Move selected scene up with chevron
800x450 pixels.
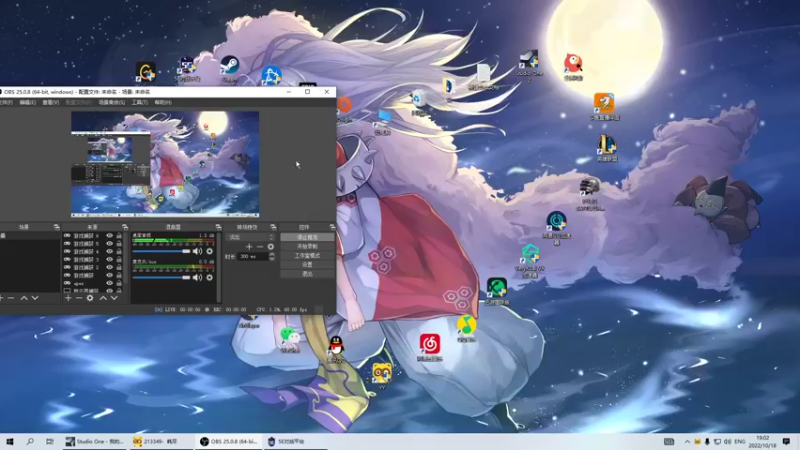click(x=23, y=298)
